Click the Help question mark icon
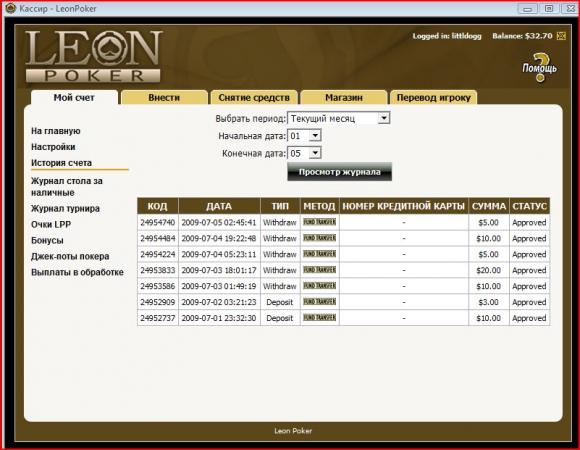580x450 pixels. point(540,67)
